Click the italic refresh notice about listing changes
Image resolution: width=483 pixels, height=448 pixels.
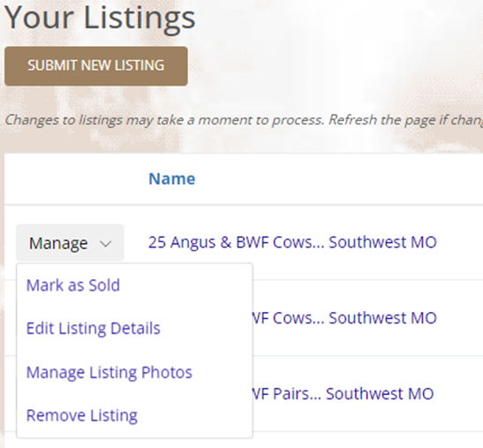click(244, 120)
